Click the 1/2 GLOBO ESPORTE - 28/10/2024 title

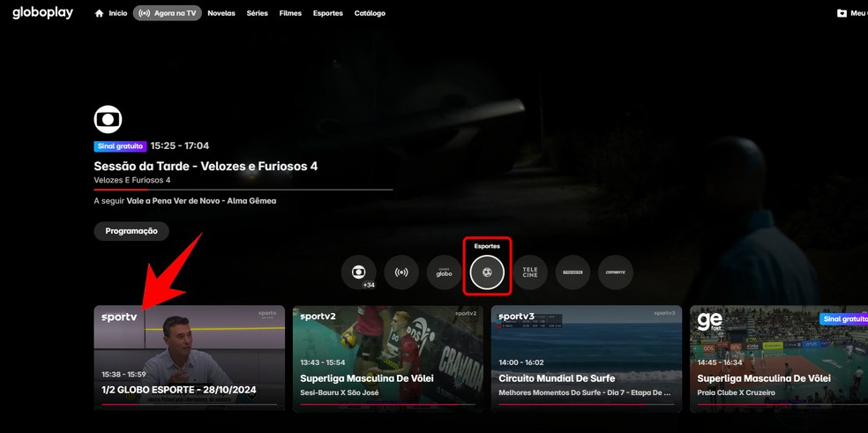(179, 390)
